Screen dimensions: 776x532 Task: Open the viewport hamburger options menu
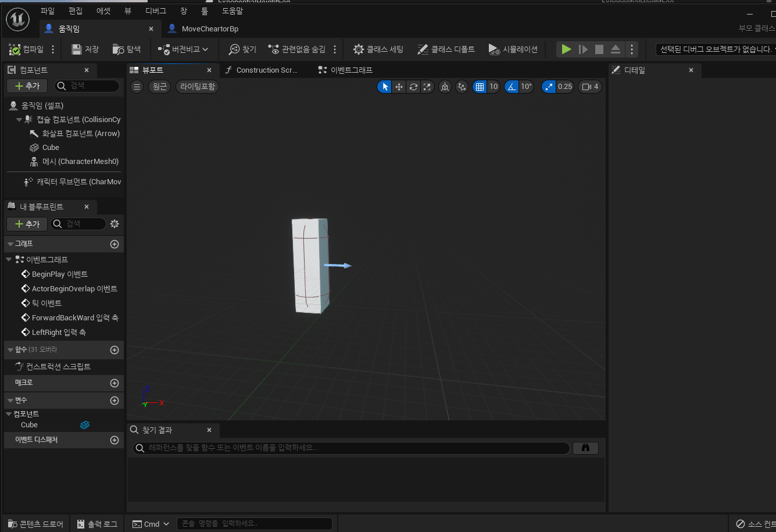[x=137, y=87]
